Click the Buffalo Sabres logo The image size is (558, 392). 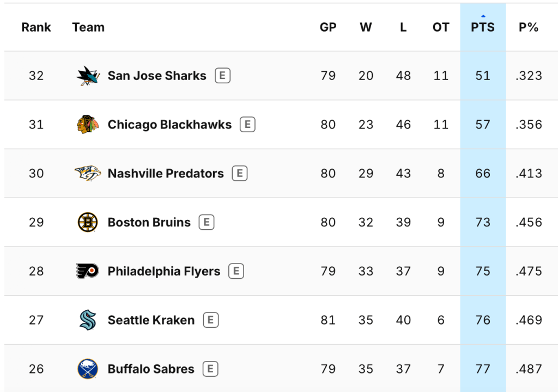pyautogui.click(x=88, y=369)
